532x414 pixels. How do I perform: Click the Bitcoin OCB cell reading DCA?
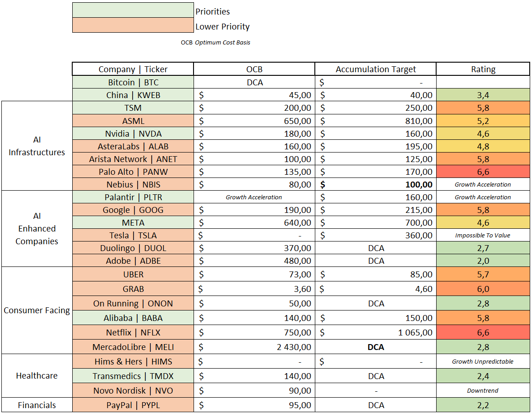coord(254,83)
